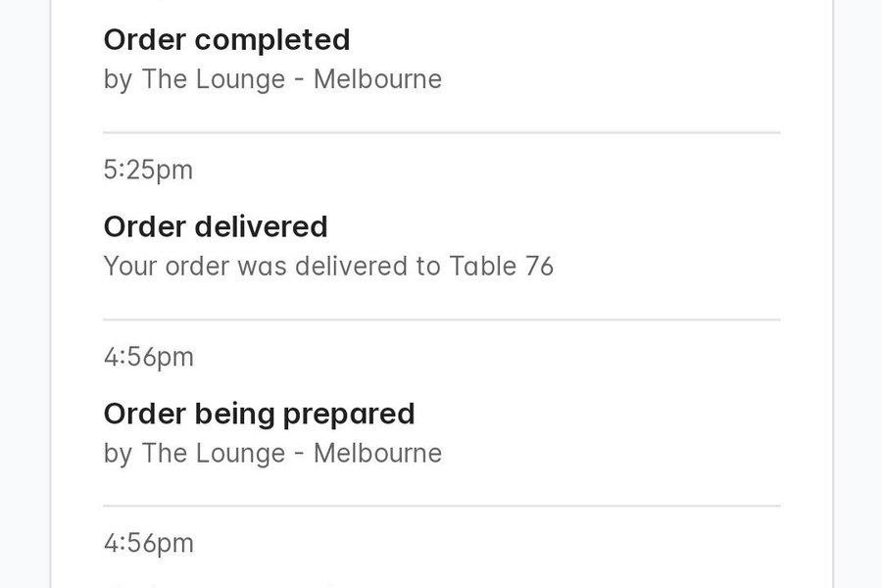
Task: Click the 4:56pm timestamp above Order being prepared
Action: coord(149,357)
